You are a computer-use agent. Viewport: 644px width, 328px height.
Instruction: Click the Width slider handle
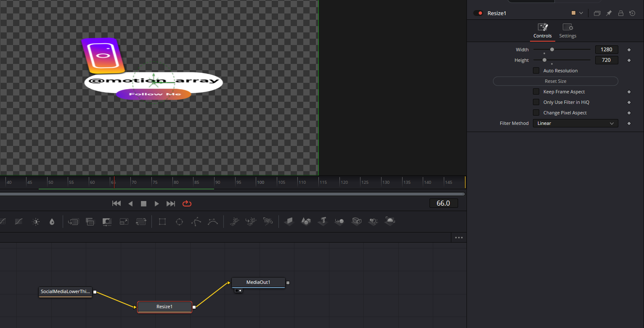pos(552,50)
